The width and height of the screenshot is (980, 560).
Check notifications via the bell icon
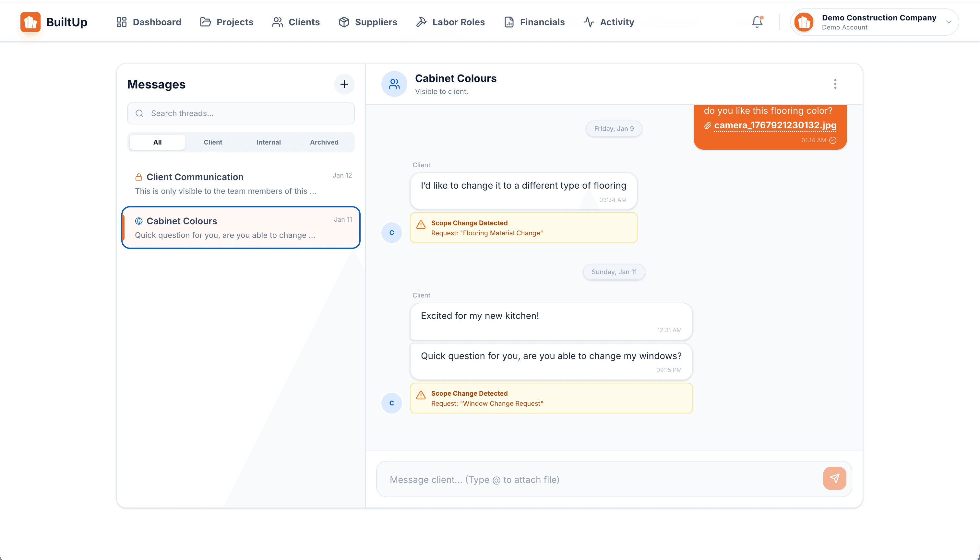(757, 22)
